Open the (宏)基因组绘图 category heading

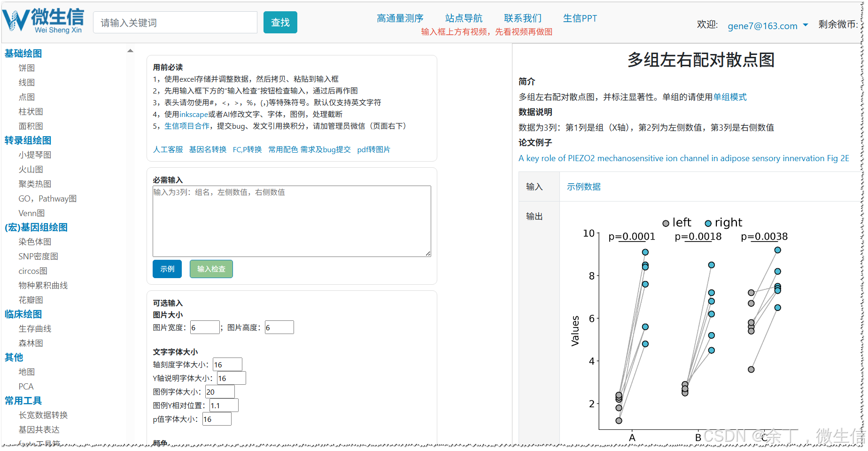36,227
